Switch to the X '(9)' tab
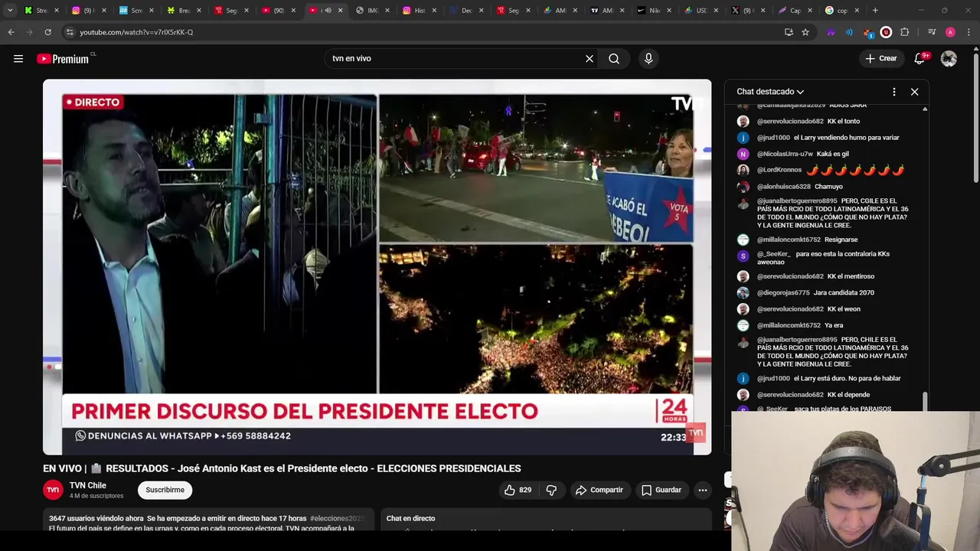This screenshot has height=551, width=980. (746, 11)
